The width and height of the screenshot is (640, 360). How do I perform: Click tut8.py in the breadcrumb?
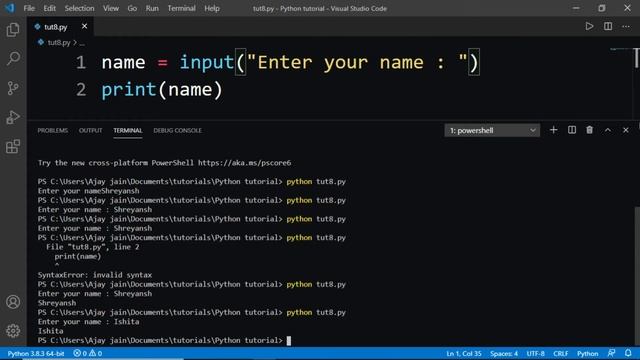click(x=59, y=42)
